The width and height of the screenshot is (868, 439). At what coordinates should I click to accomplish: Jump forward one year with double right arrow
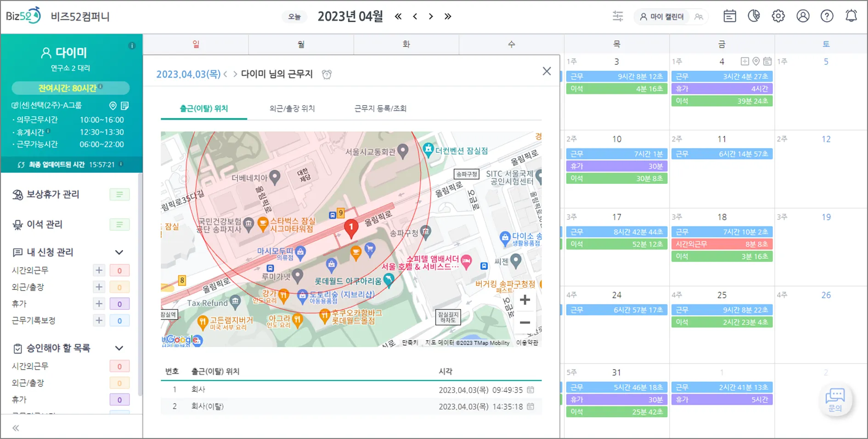pyautogui.click(x=448, y=17)
